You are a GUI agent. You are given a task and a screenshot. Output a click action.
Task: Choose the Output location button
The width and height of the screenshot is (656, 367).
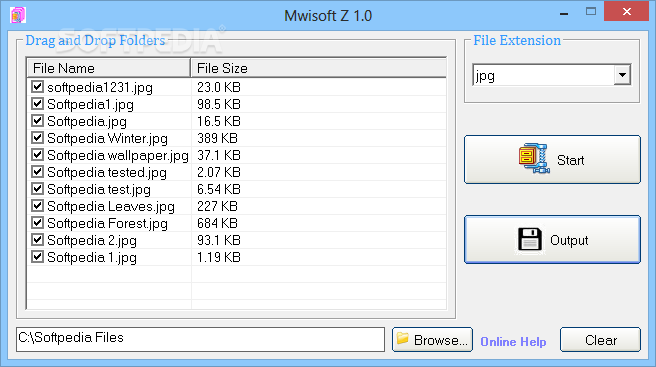pos(552,240)
